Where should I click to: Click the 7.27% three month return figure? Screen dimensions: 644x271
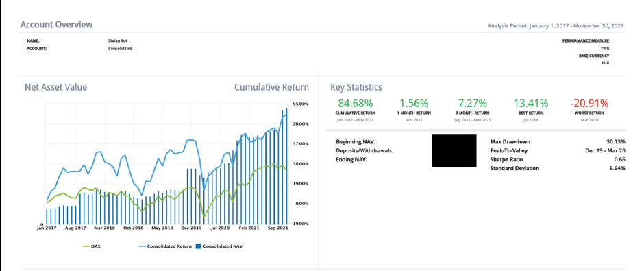coord(473,103)
